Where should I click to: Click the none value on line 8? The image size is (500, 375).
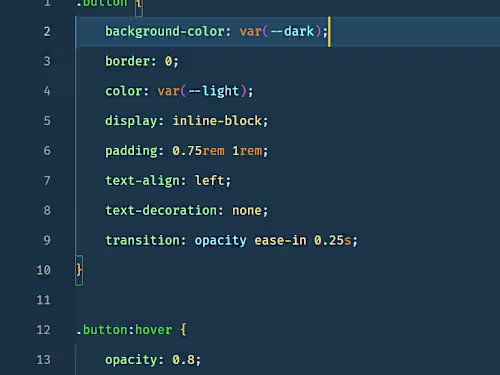pos(247,211)
